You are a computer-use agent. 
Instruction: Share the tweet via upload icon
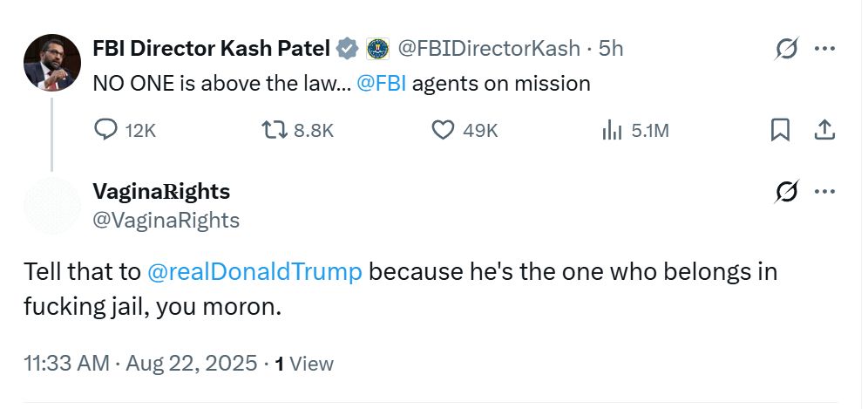tap(824, 130)
